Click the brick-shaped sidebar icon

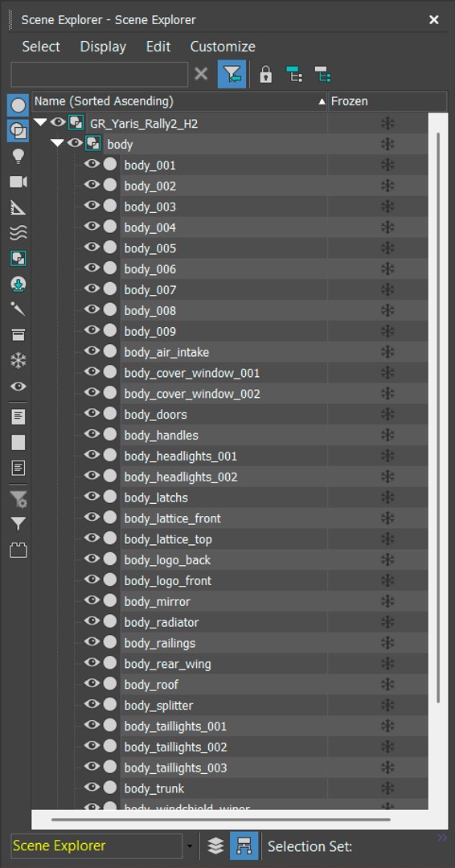(x=18, y=551)
